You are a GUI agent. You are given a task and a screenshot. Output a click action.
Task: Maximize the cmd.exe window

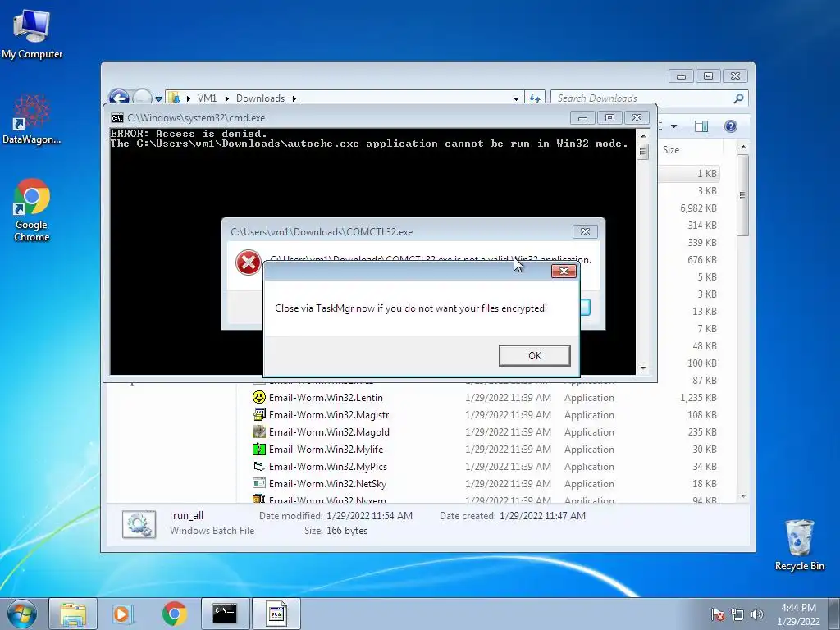pyautogui.click(x=609, y=118)
